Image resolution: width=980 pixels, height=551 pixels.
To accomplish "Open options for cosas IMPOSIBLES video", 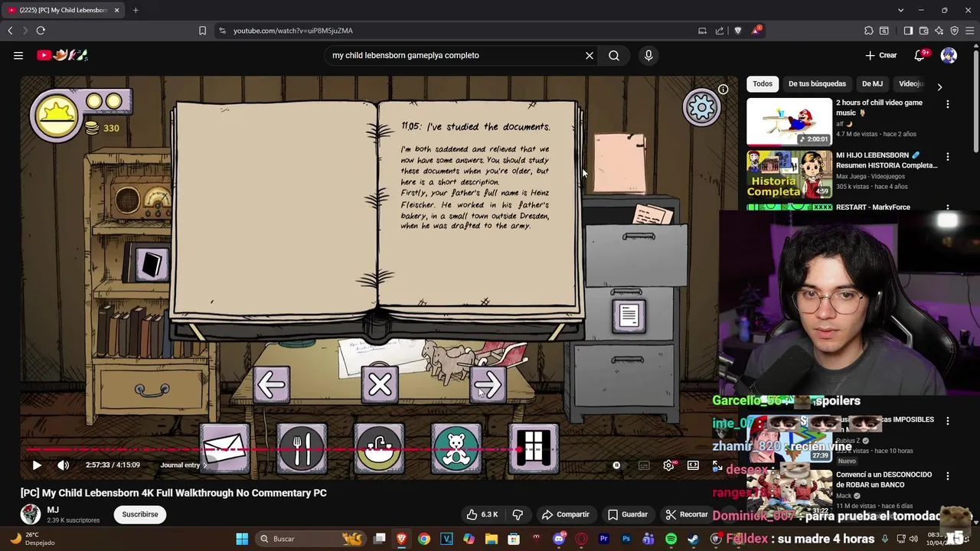I will (x=948, y=420).
